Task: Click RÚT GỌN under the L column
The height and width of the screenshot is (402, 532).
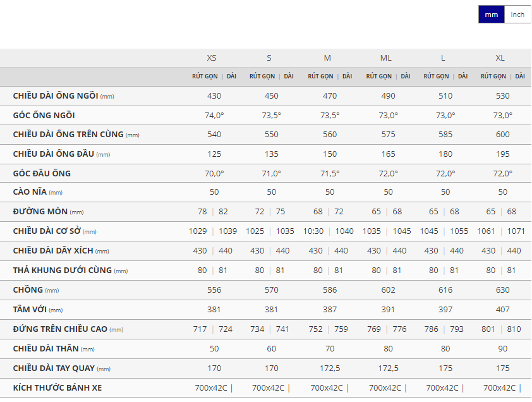Action: click(x=436, y=76)
